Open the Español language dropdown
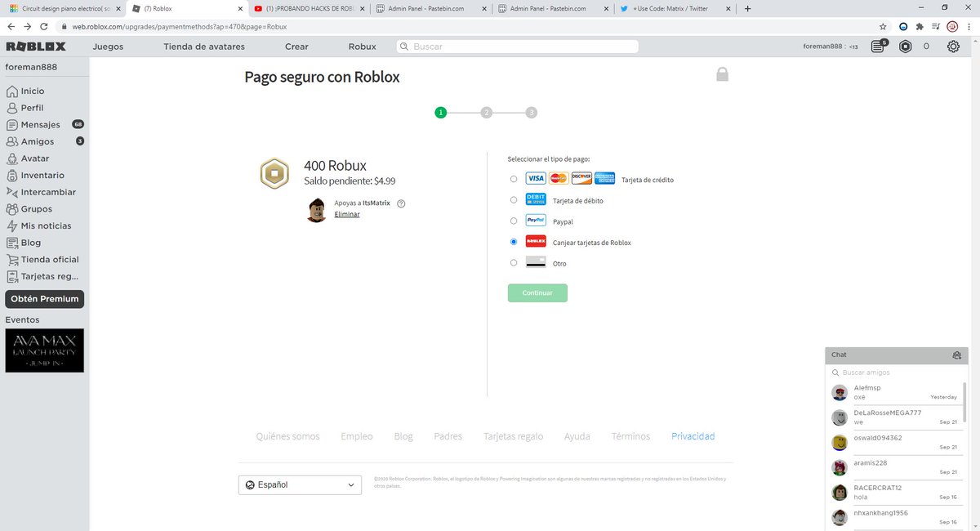 point(299,484)
